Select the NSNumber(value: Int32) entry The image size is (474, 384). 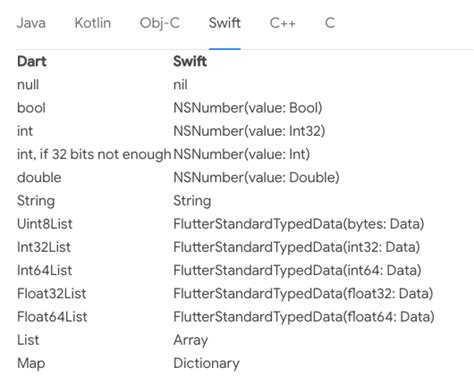[249, 131]
